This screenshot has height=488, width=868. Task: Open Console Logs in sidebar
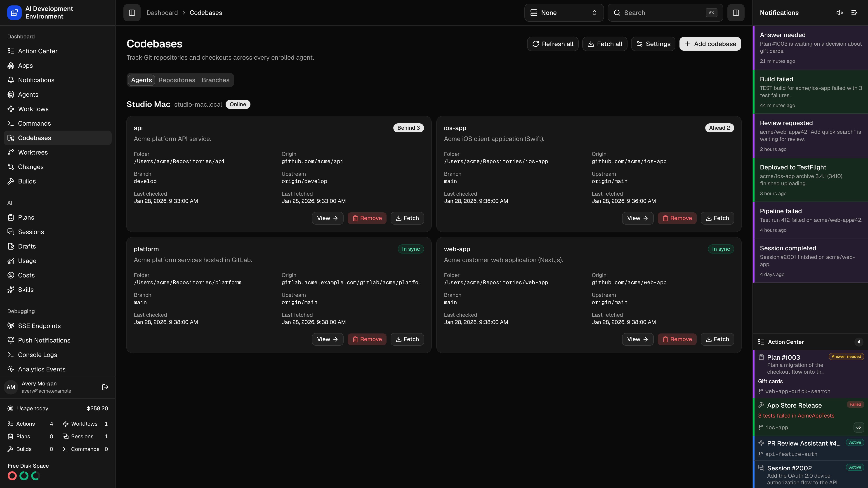[x=58, y=355]
